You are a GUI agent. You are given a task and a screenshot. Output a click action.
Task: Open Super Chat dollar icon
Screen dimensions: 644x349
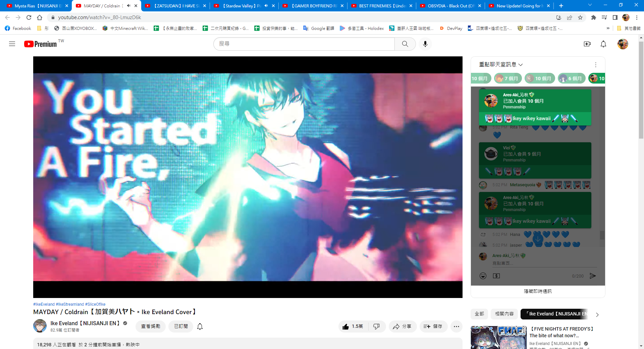coord(496,276)
